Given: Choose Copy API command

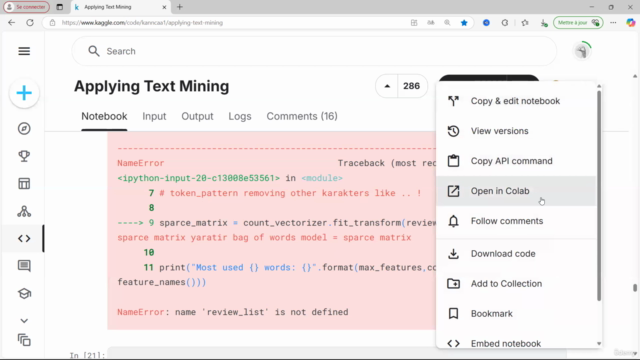Looking at the screenshot, I should tap(516, 161).
